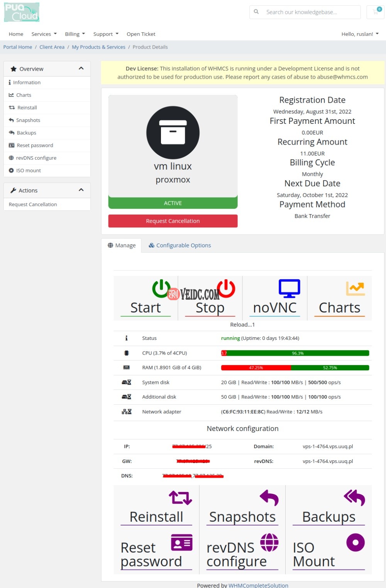Select Open Ticket in the navigation bar
Viewport: 386px width, 588px height.
[x=141, y=34]
